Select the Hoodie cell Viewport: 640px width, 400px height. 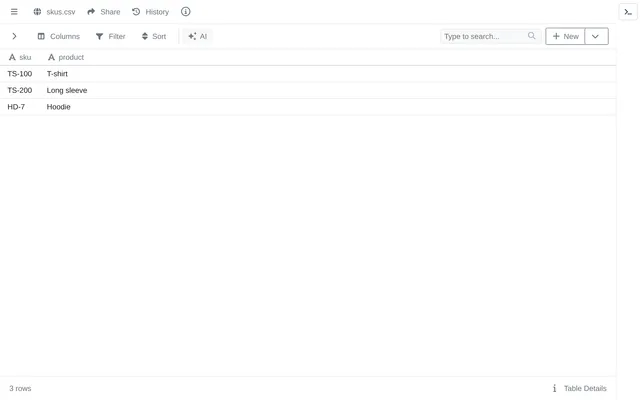(58, 107)
